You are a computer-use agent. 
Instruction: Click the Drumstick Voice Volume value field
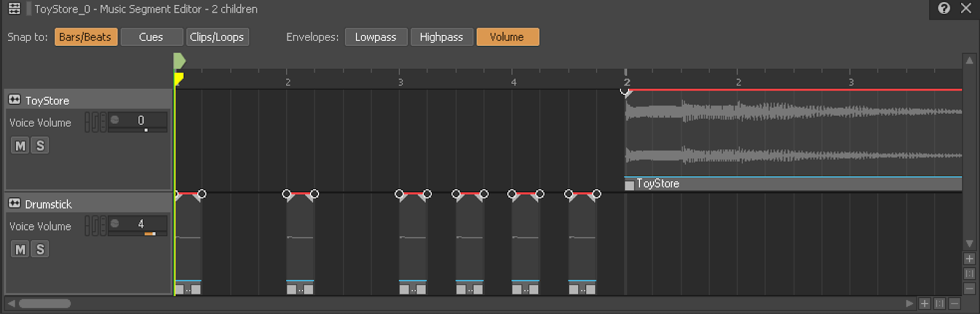[x=141, y=223]
